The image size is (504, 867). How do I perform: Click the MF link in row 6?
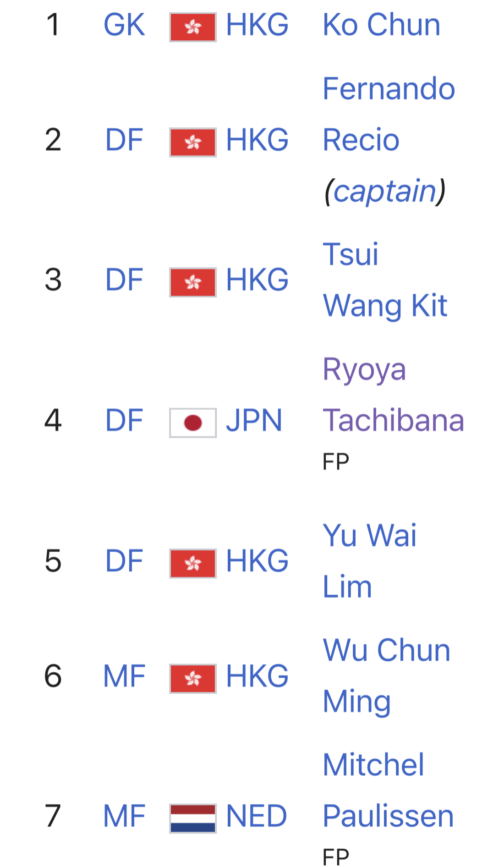pyautogui.click(x=124, y=676)
